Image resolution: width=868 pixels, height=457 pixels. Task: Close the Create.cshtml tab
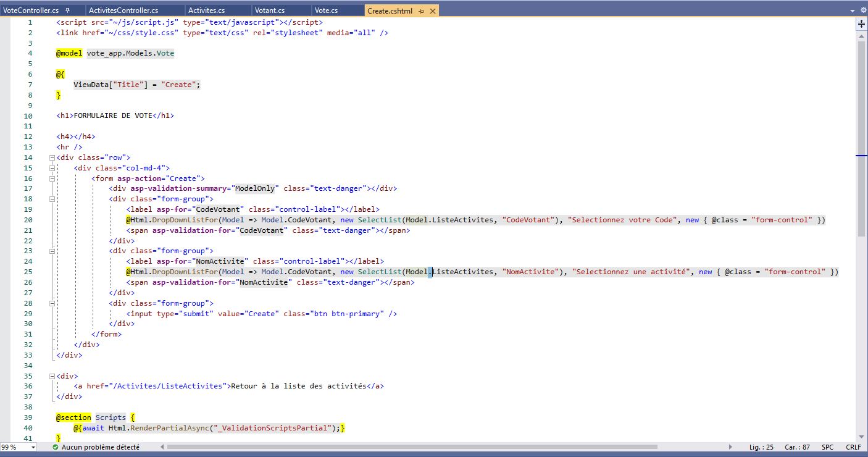[x=432, y=11]
